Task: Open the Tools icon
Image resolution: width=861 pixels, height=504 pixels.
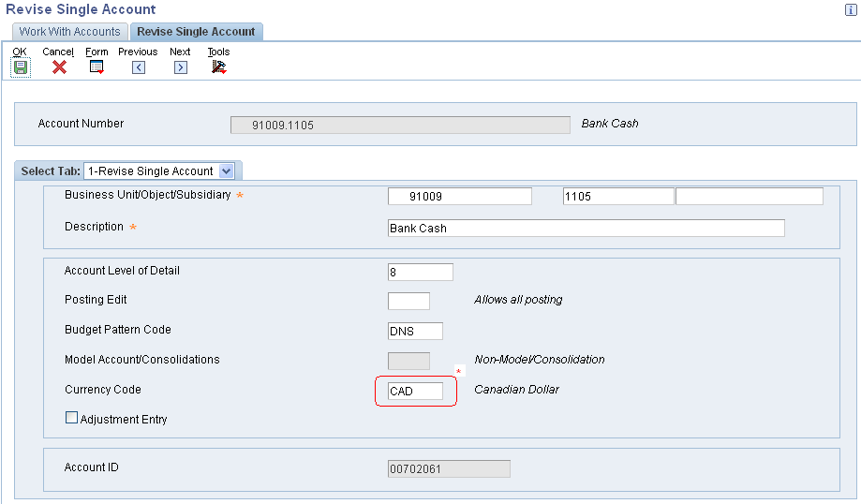Action: (219, 67)
